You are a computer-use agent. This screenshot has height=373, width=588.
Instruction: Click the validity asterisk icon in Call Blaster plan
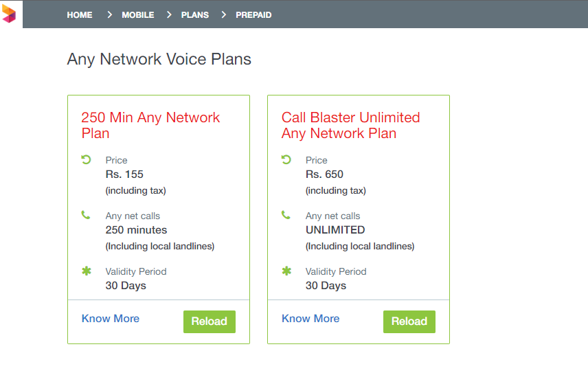point(286,271)
